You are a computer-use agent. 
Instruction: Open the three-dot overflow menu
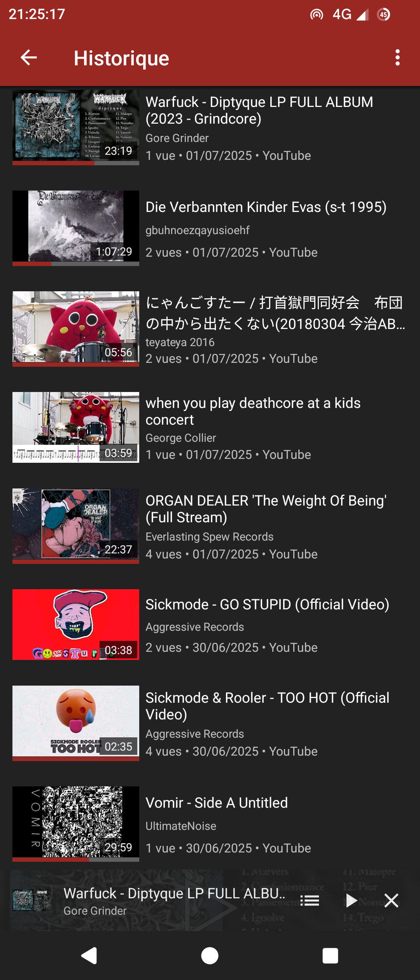[x=397, y=58]
